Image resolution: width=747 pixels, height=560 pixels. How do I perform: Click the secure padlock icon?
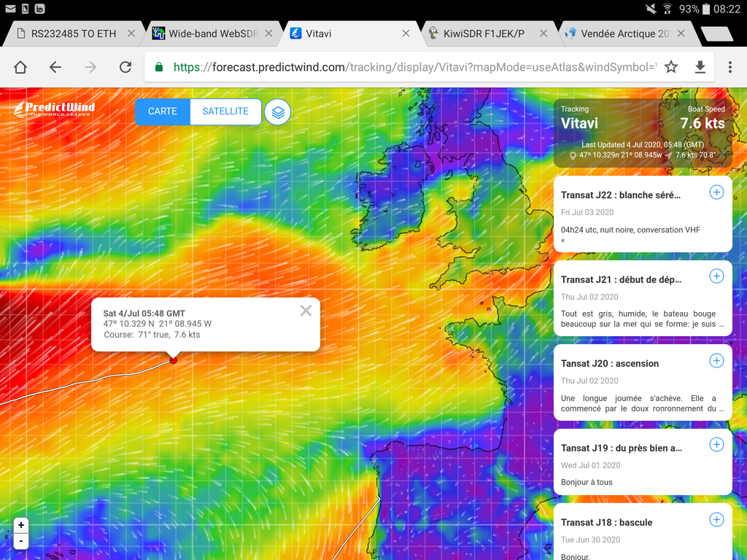coord(159,67)
